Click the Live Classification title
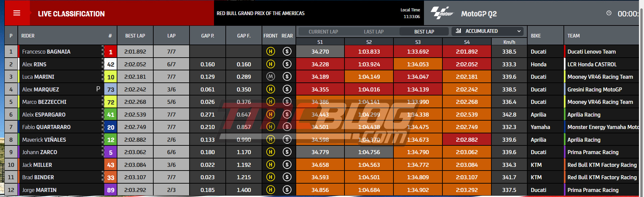 tap(71, 14)
